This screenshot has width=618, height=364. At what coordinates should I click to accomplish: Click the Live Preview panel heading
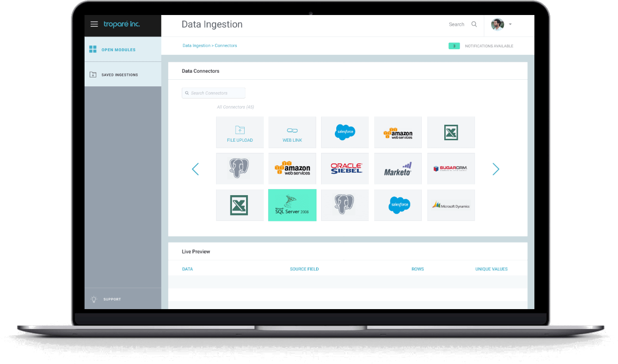point(196,251)
